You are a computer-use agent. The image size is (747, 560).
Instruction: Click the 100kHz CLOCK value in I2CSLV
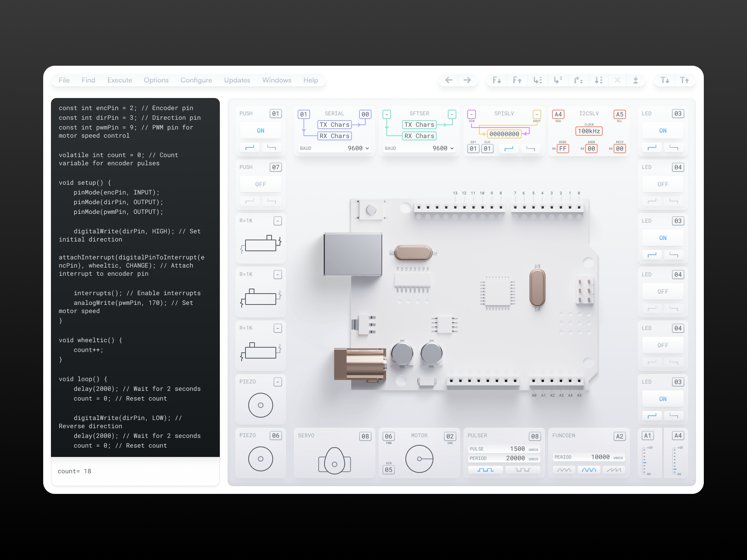(x=589, y=131)
